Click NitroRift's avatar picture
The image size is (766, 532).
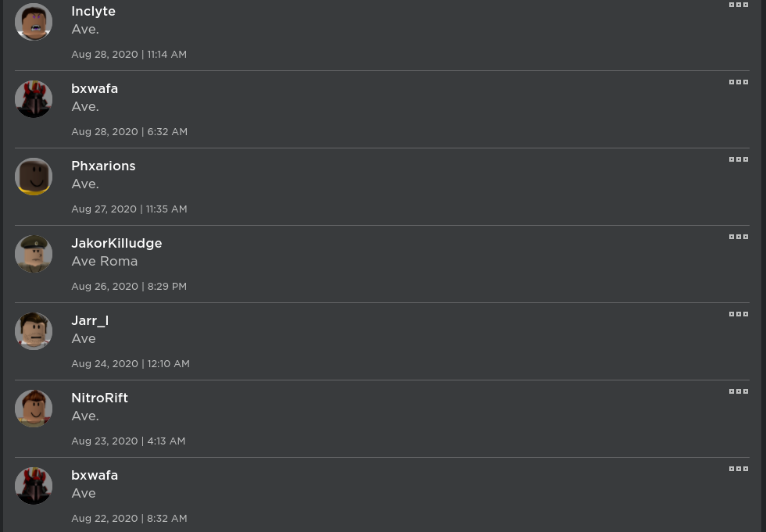pos(33,409)
